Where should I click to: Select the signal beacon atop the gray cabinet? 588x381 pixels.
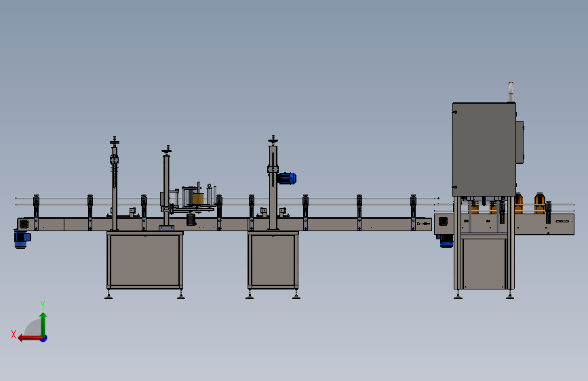[511, 92]
